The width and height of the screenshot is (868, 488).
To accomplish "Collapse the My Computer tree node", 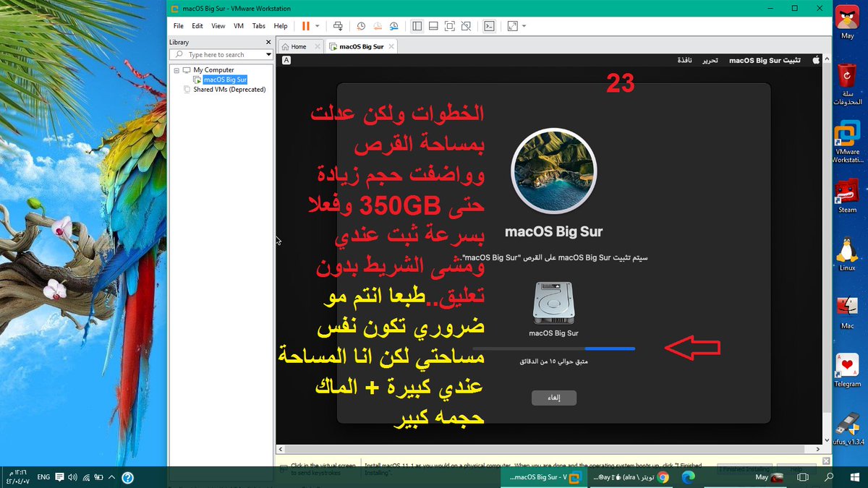I will [176, 70].
